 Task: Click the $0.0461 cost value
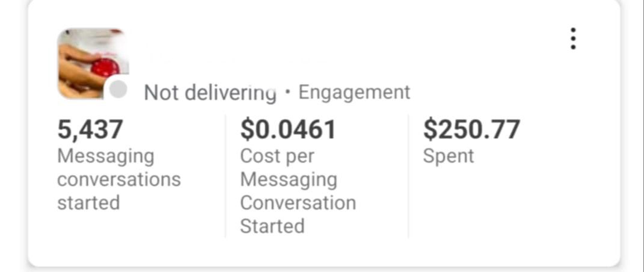click(288, 129)
